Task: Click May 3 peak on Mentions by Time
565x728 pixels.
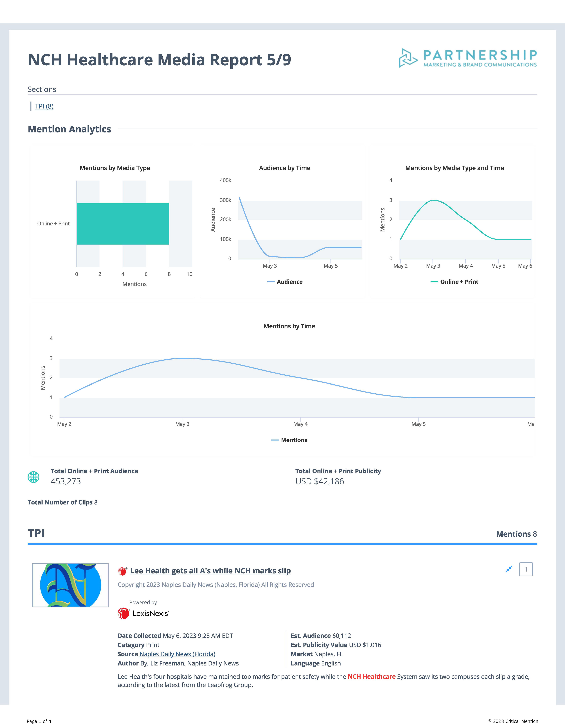Action: pos(182,358)
